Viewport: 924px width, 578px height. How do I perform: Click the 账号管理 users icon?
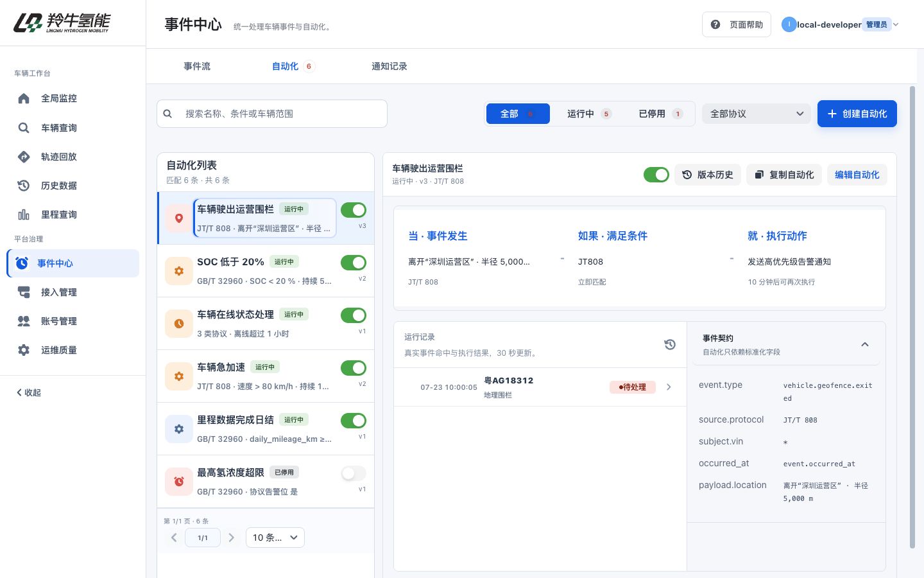click(24, 321)
